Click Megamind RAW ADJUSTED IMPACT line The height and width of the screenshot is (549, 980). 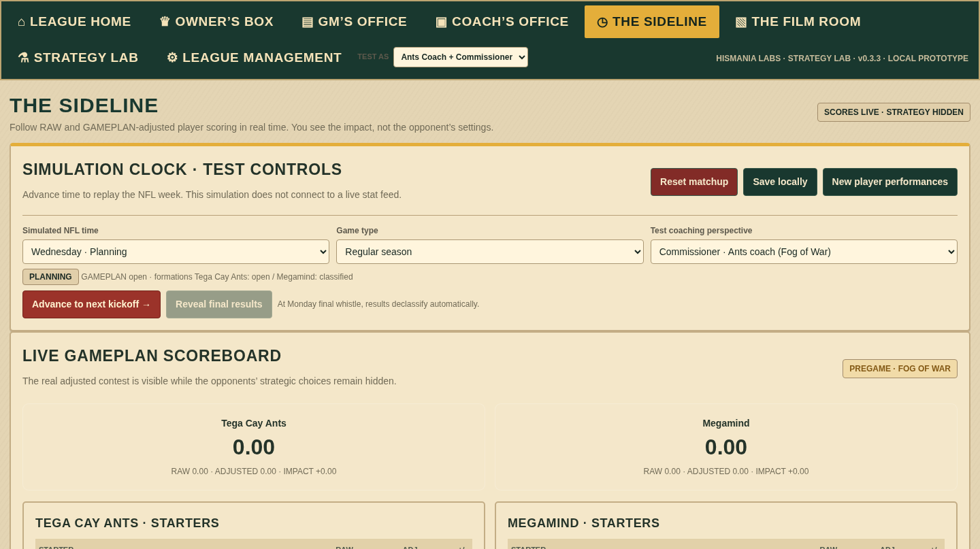tap(726, 471)
